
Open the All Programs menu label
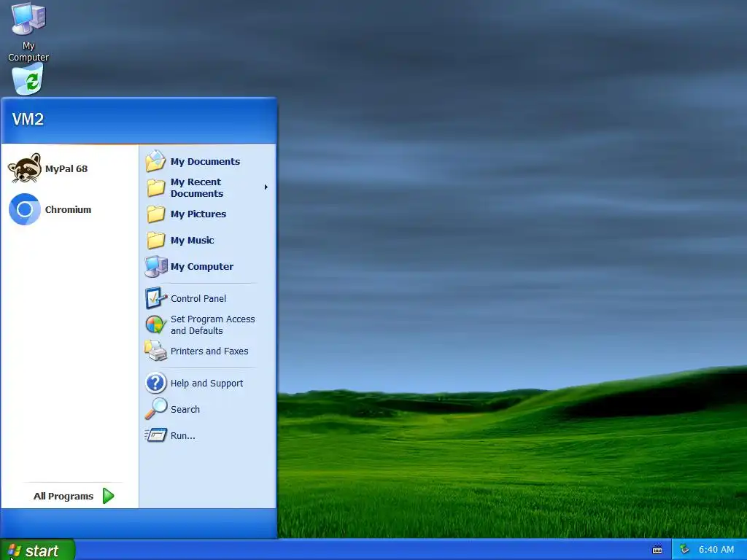(x=63, y=496)
